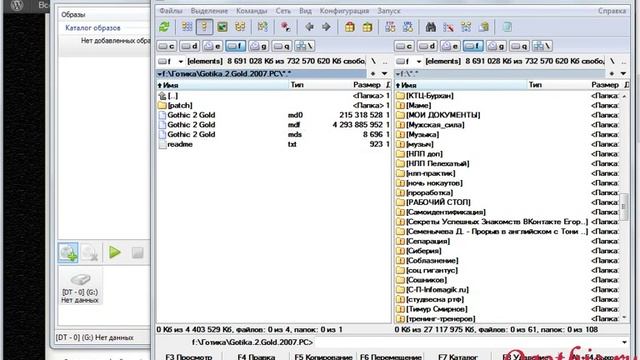This screenshot has height=360, width=640.
Task: Go to root with left panel backslash
Action: 373,61
